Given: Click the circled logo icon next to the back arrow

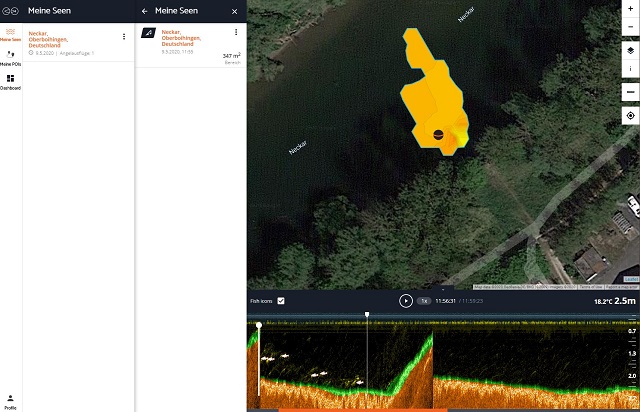Looking at the screenshot, I should click(15, 11).
